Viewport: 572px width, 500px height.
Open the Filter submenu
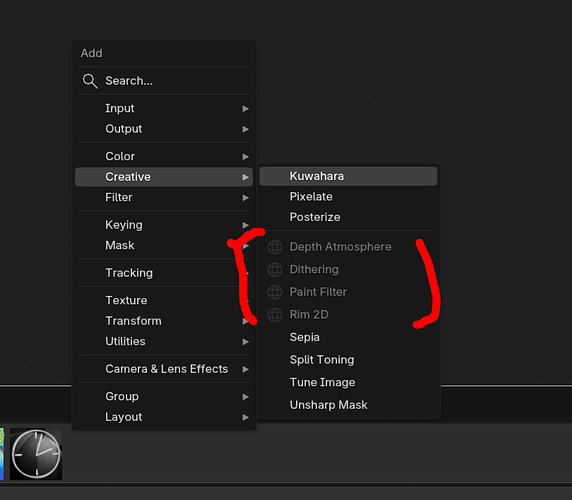[x=164, y=197]
